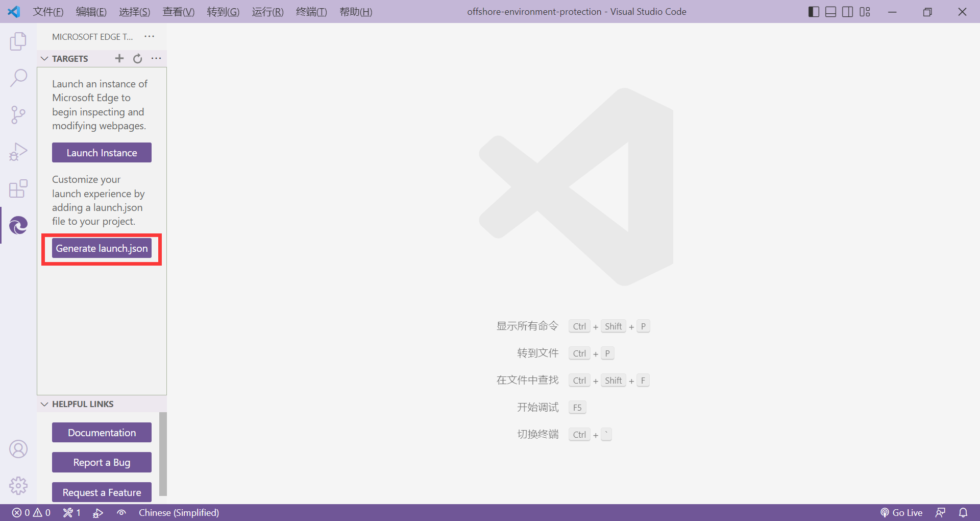Restore down the VS Code window
The image size is (980, 521).
click(927, 11)
